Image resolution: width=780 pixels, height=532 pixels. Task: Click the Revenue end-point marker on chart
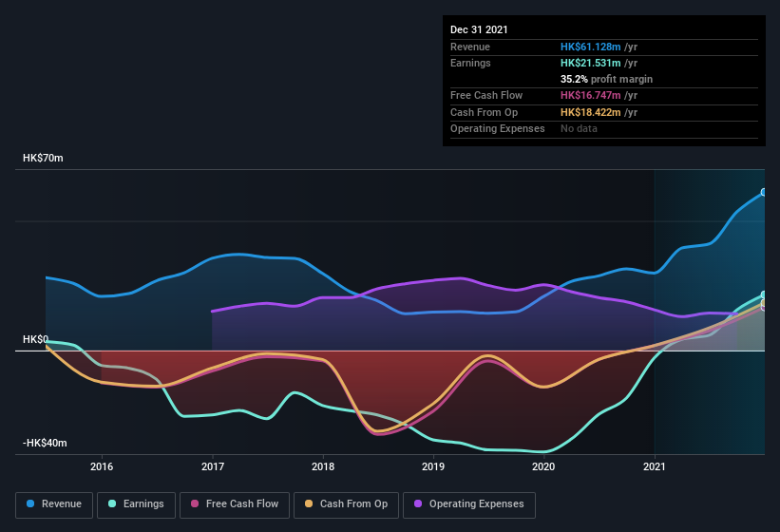click(x=764, y=193)
